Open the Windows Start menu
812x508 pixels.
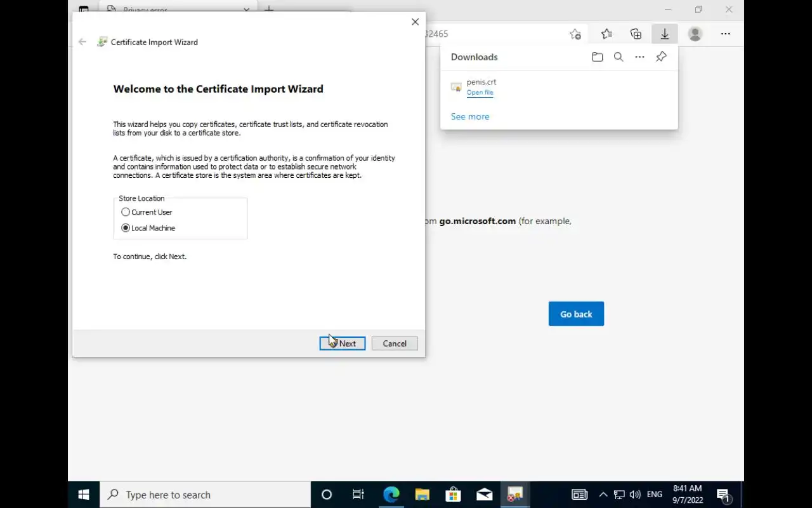click(84, 495)
